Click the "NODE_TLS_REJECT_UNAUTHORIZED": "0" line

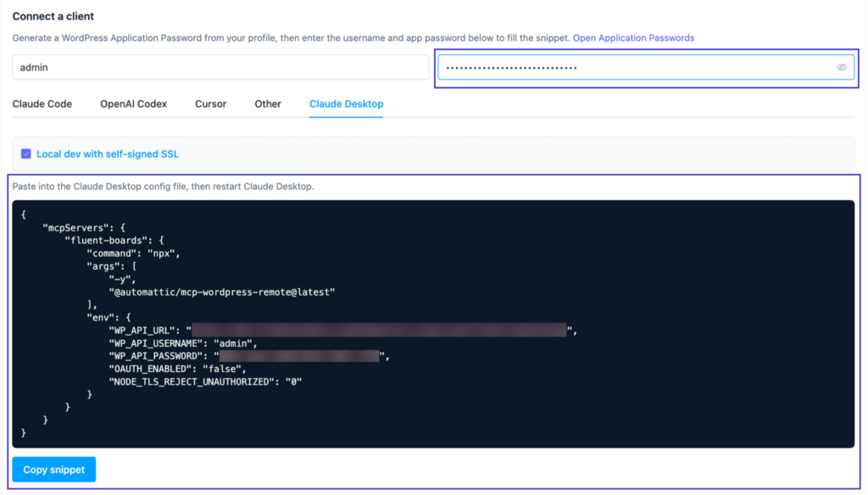tap(205, 381)
